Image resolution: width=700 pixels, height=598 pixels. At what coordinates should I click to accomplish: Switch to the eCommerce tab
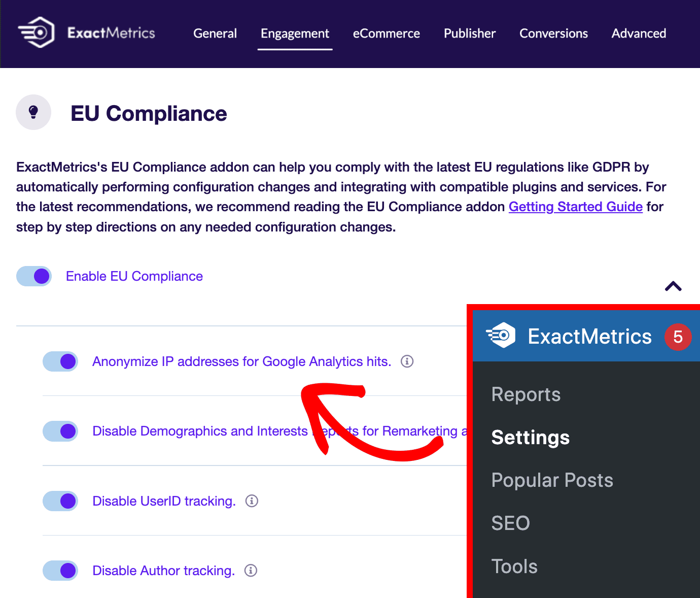pyautogui.click(x=387, y=34)
